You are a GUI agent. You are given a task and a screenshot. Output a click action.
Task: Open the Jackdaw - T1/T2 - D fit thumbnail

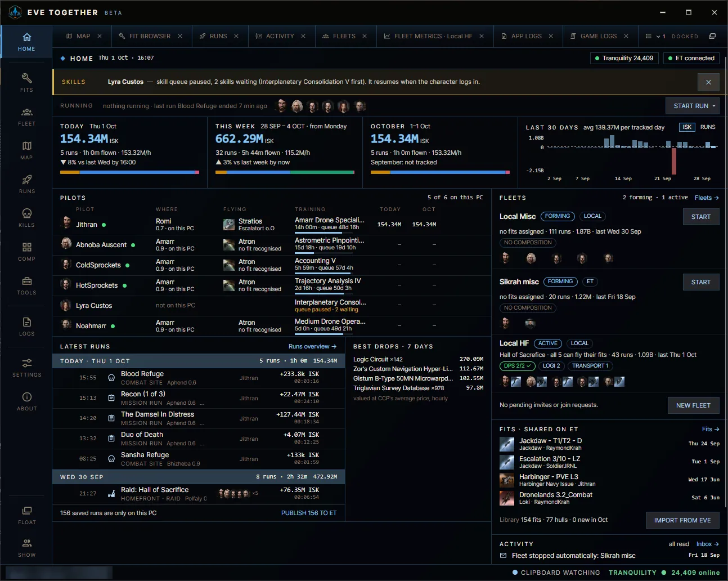coord(507,444)
